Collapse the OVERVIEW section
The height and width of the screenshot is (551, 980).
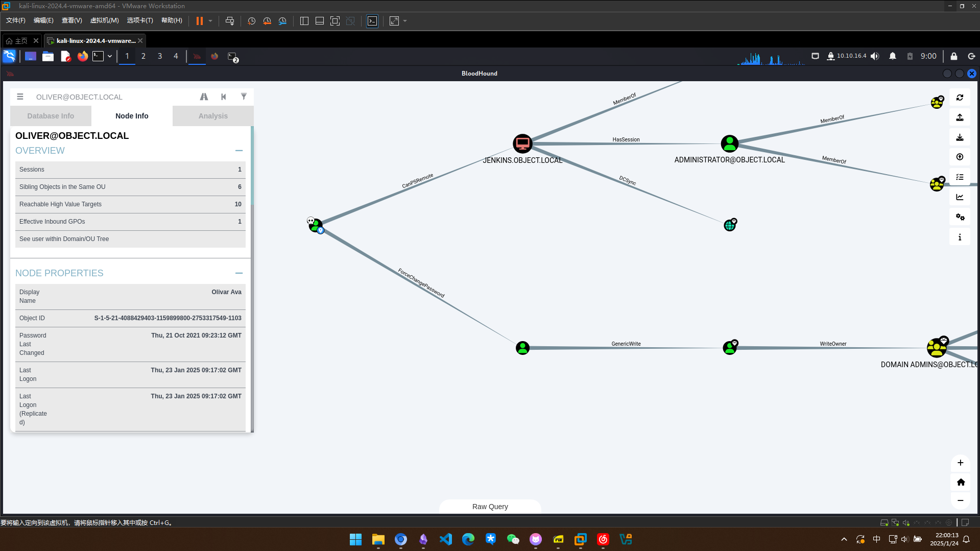coord(238,151)
